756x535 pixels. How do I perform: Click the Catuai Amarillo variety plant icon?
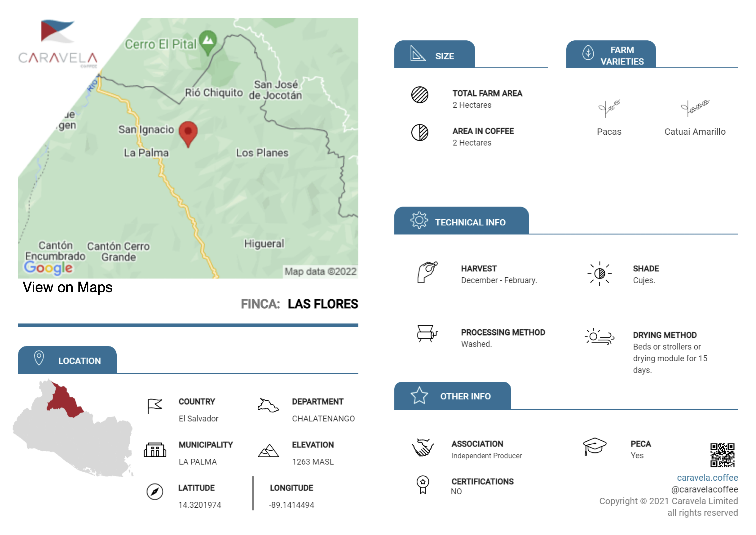(694, 107)
